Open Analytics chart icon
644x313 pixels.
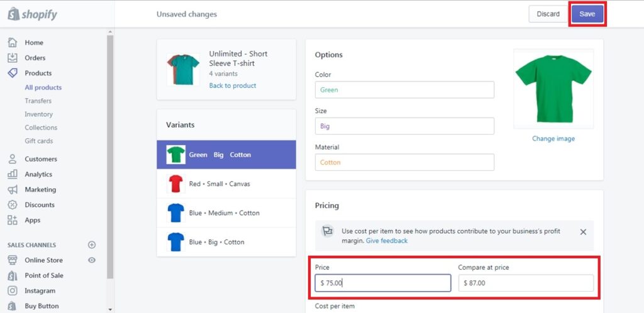pos(13,174)
